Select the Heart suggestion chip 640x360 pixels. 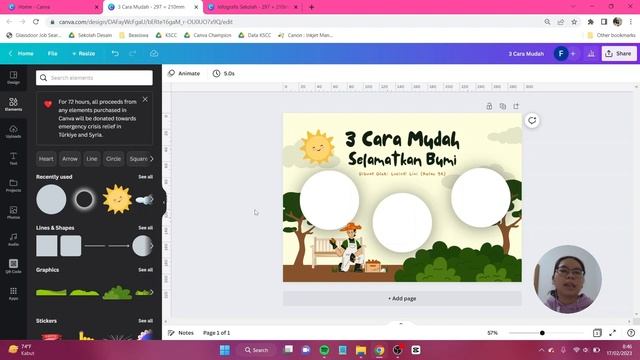(46, 159)
